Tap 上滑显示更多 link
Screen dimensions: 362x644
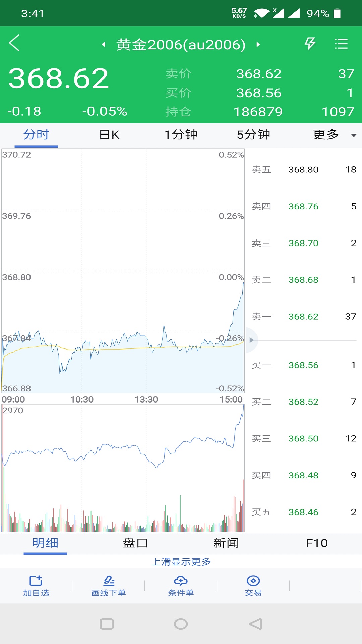pyautogui.click(x=181, y=561)
